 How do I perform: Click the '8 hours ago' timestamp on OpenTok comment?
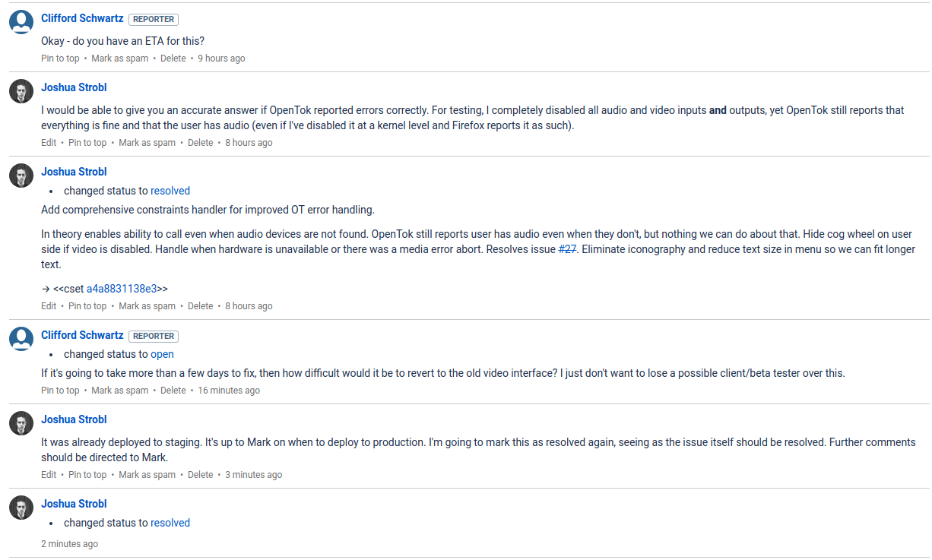[249, 143]
